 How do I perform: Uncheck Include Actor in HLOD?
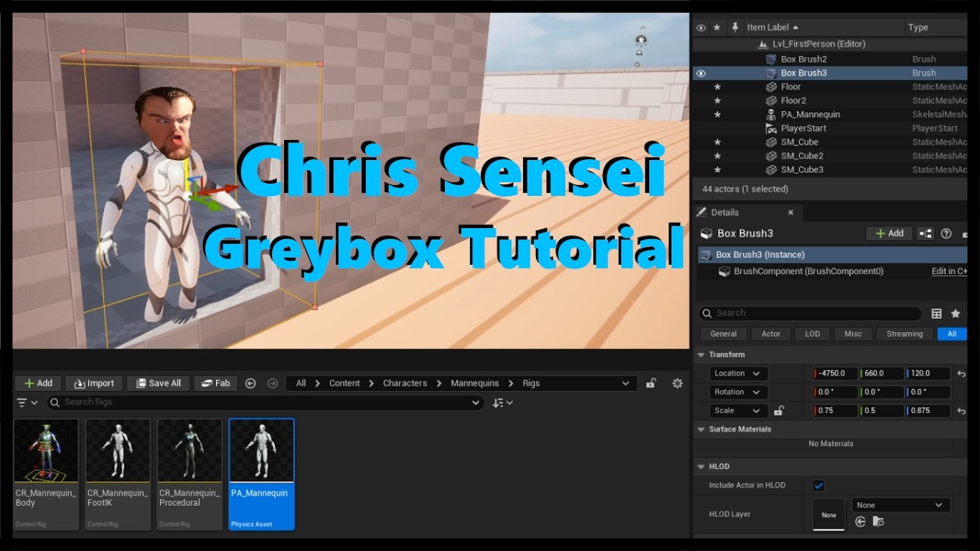[x=818, y=485]
